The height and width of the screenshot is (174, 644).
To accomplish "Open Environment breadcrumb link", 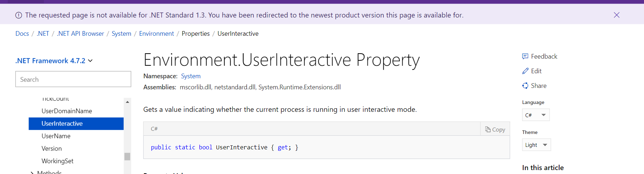I will click(157, 34).
